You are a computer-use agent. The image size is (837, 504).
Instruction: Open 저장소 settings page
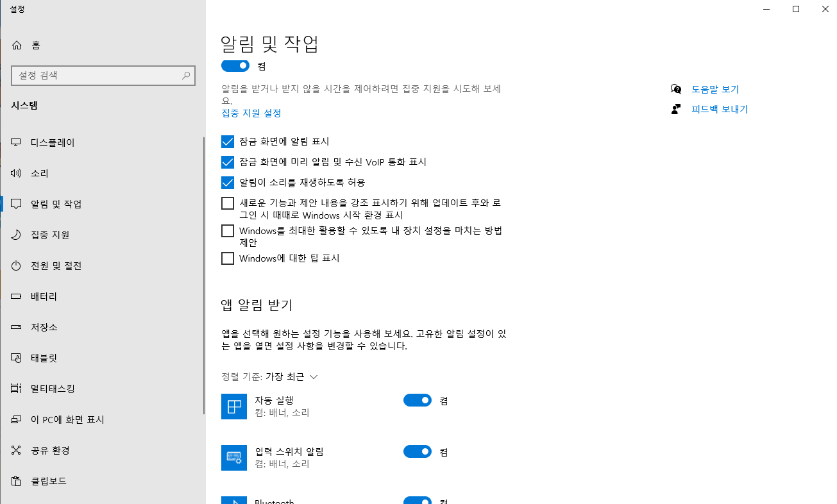pos(103,327)
